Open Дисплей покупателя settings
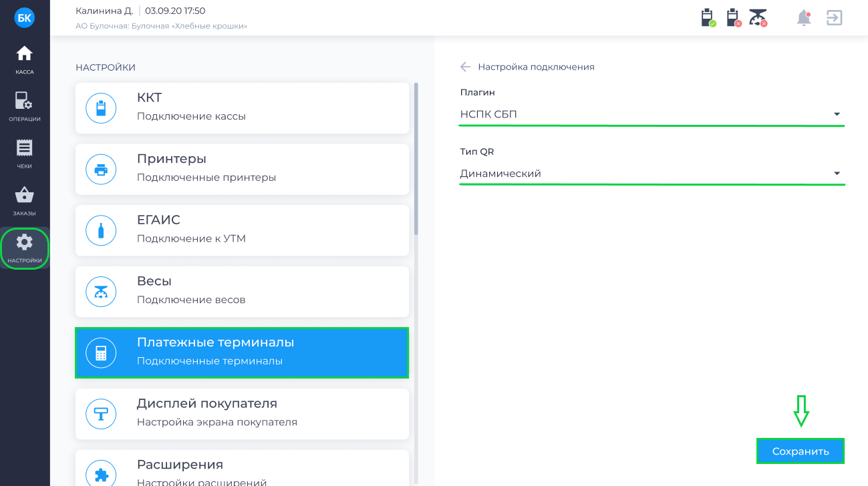 [x=242, y=414]
